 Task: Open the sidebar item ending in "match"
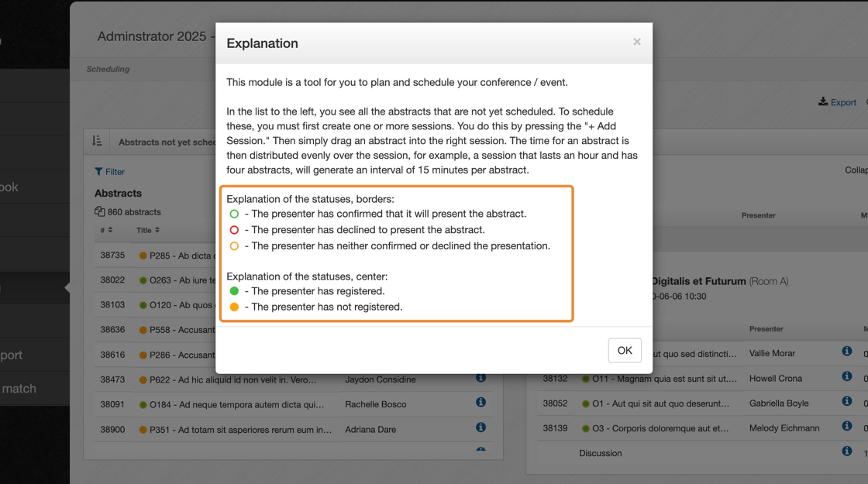(19, 389)
